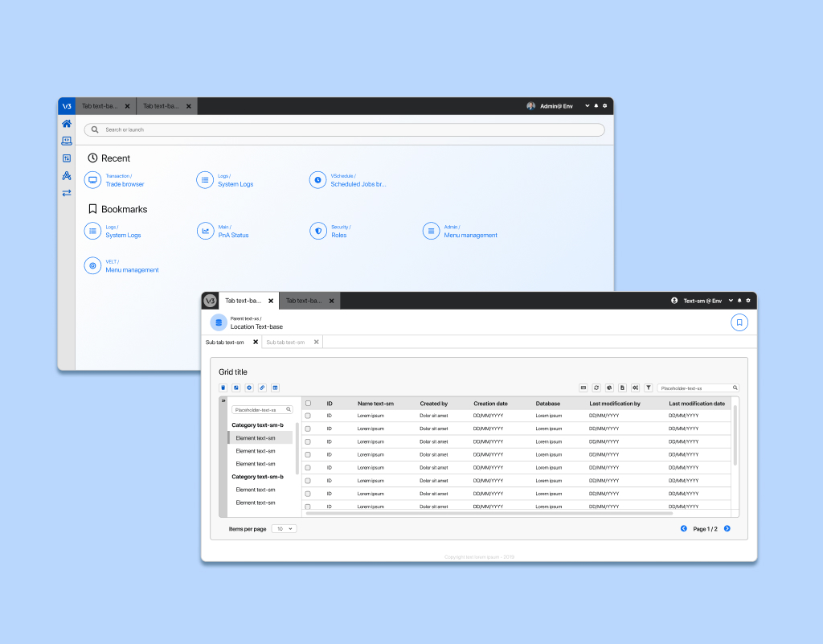Check the third data row checkbox
Screen dimensions: 823x644
308,441
